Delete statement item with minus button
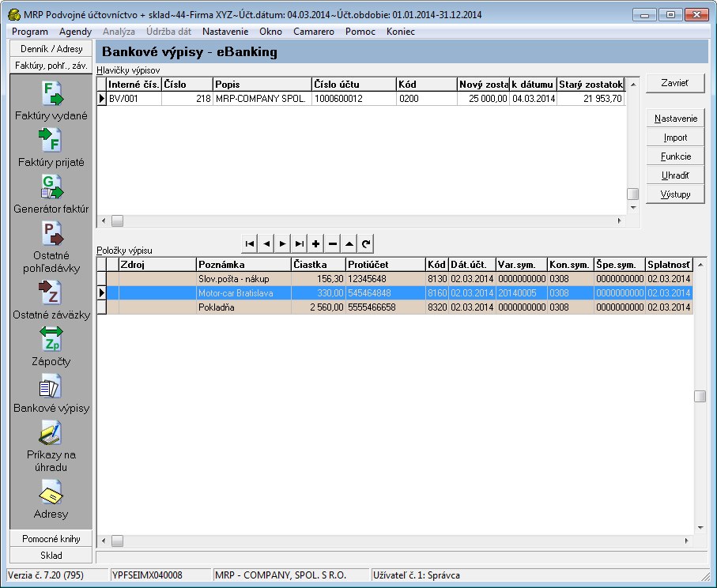The width and height of the screenshot is (717, 588). click(333, 244)
